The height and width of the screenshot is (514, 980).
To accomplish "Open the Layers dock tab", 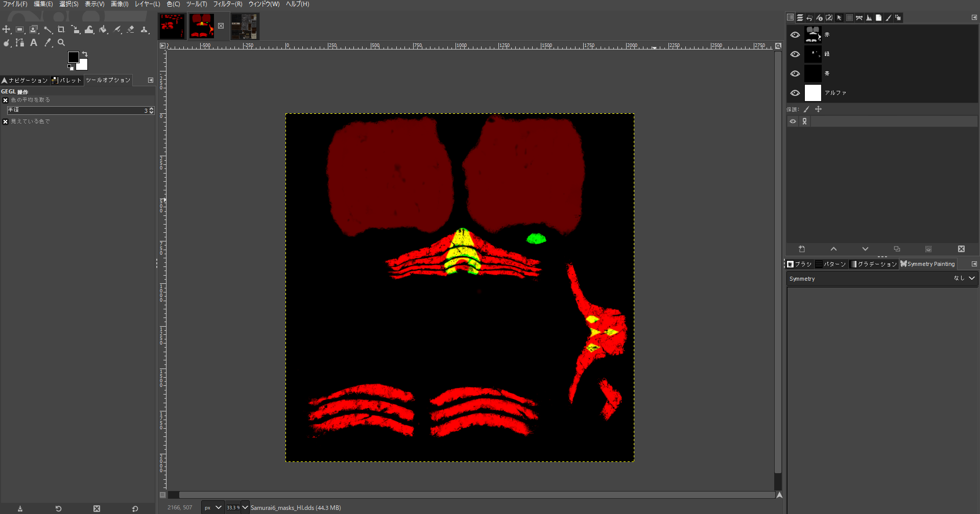I will (x=800, y=18).
